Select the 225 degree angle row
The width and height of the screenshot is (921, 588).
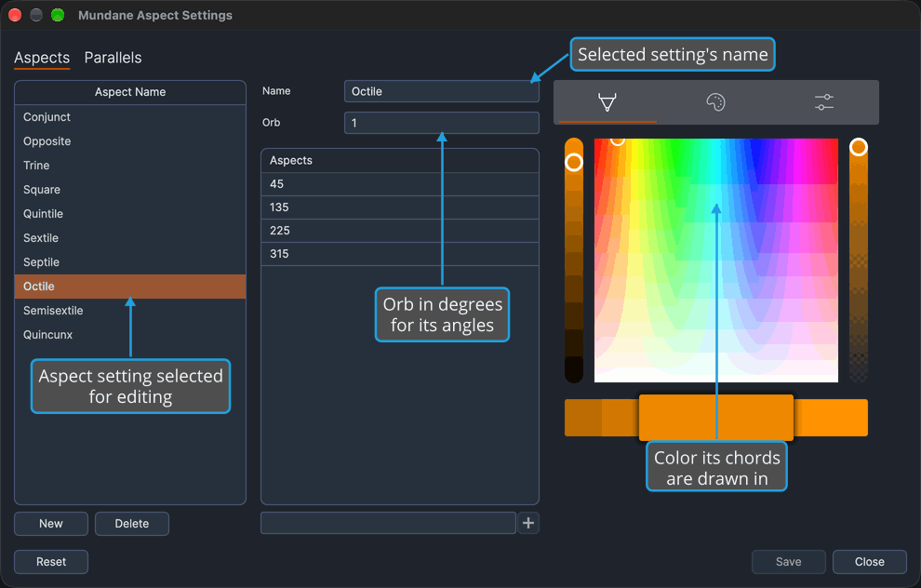399,230
